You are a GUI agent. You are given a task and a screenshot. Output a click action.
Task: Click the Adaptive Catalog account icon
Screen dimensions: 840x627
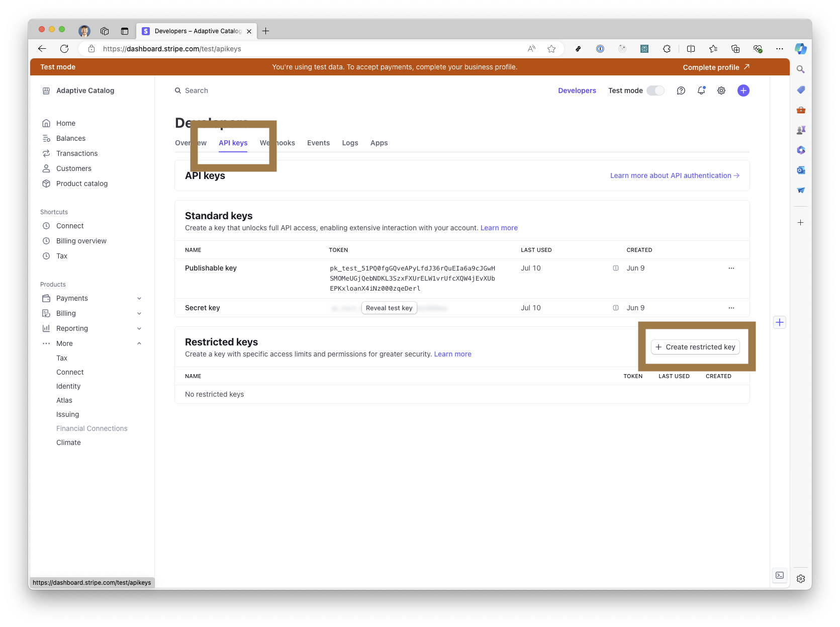pyautogui.click(x=46, y=91)
